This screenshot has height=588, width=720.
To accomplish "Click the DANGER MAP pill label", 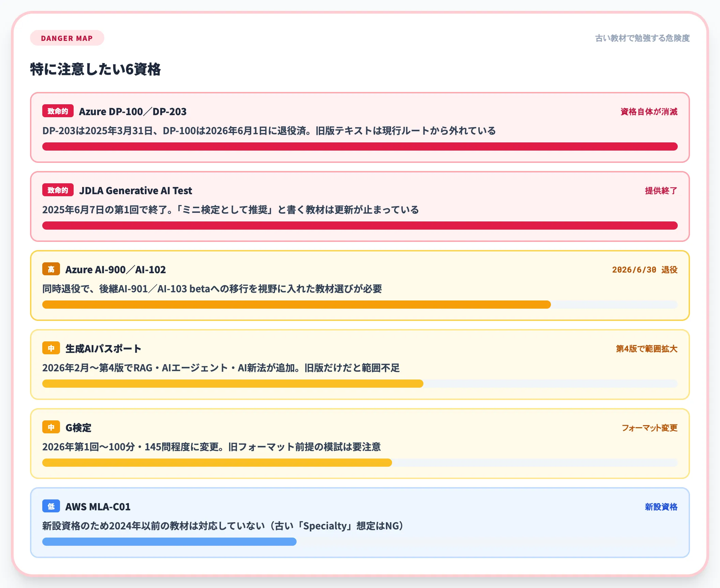I will tap(67, 38).
